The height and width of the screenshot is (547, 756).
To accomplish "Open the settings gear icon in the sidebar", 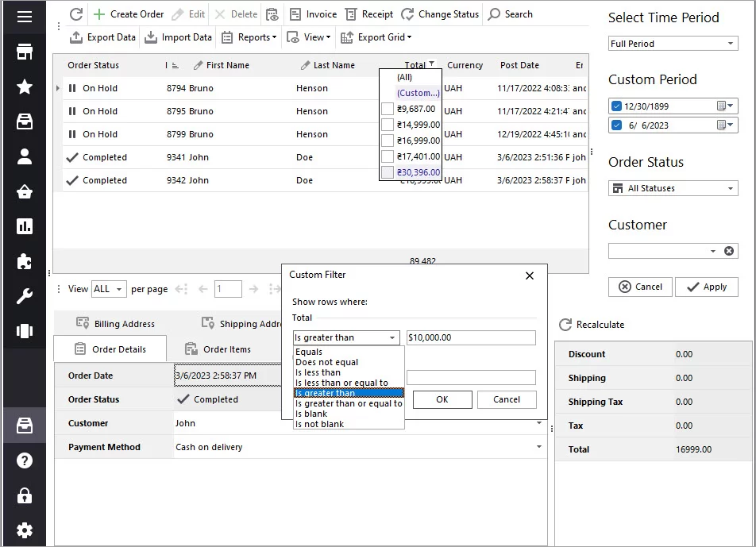I will coord(25,530).
